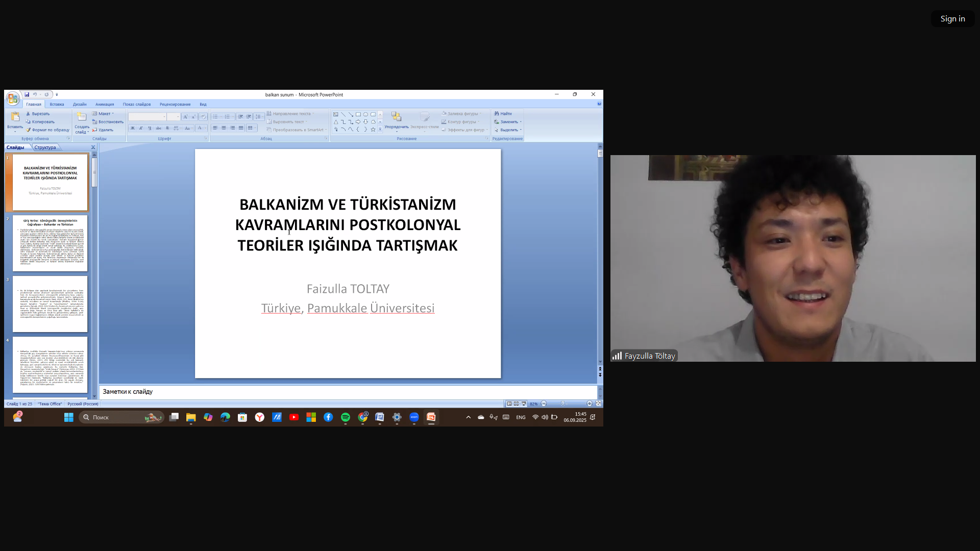The width and height of the screenshot is (980, 551).
Task: Click the Упорядочить (Arrange) icon
Action: coord(396,117)
